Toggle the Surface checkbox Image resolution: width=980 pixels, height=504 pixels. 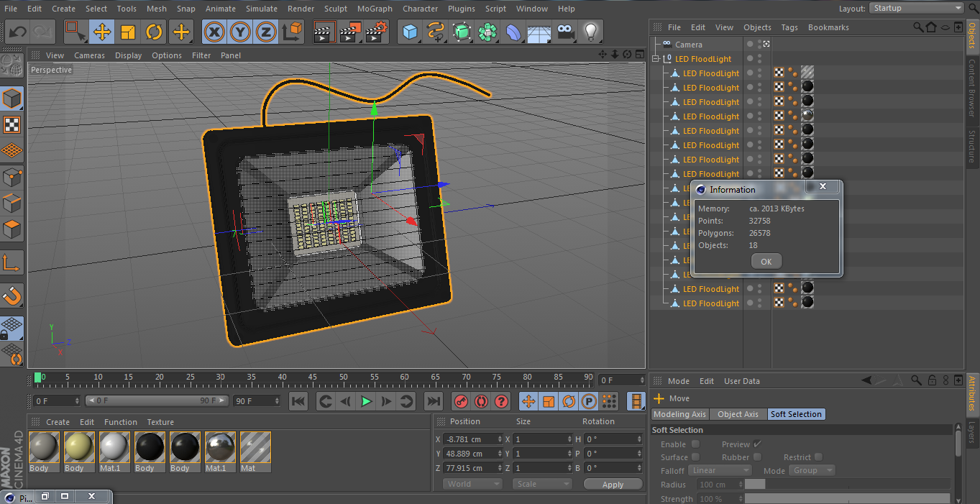tap(695, 457)
